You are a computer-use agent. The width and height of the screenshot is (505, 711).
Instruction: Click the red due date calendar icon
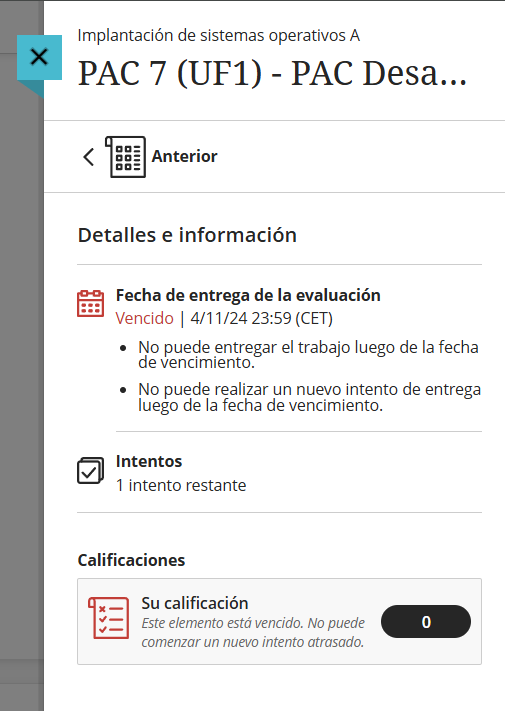(91, 303)
